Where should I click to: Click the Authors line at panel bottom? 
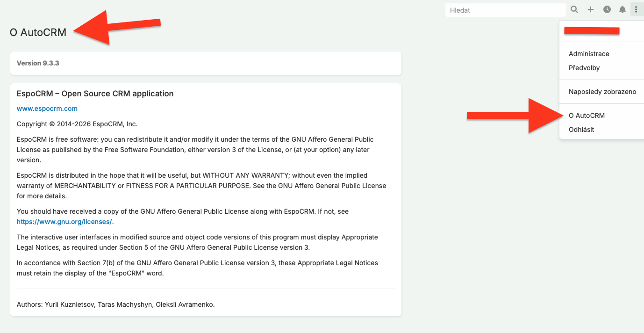coord(115,304)
